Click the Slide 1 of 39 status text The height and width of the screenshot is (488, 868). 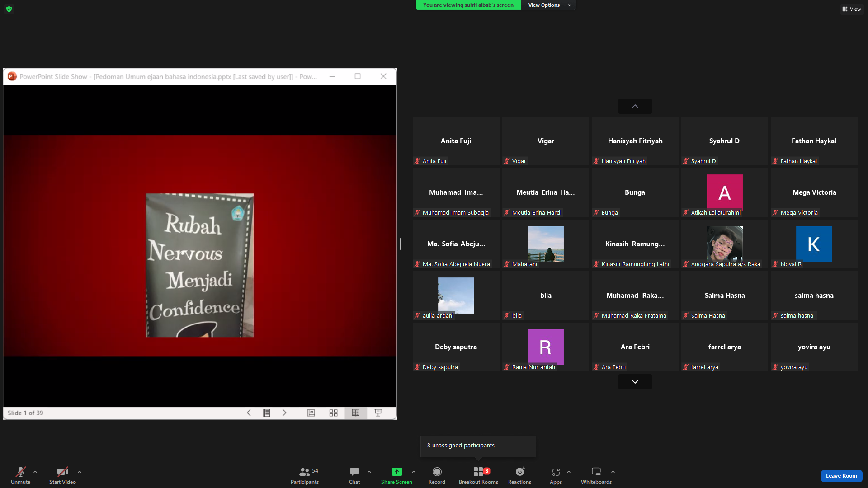(25, 413)
